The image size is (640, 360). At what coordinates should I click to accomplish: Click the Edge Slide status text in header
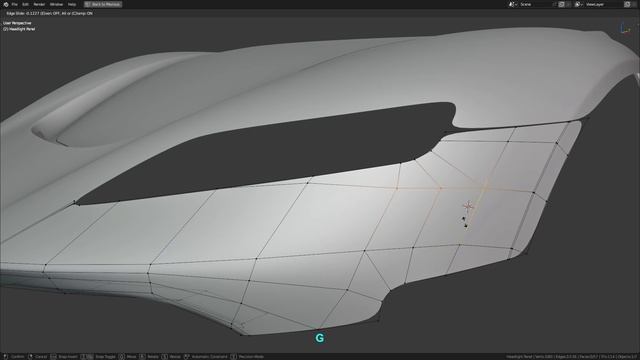pyautogui.click(x=49, y=13)
